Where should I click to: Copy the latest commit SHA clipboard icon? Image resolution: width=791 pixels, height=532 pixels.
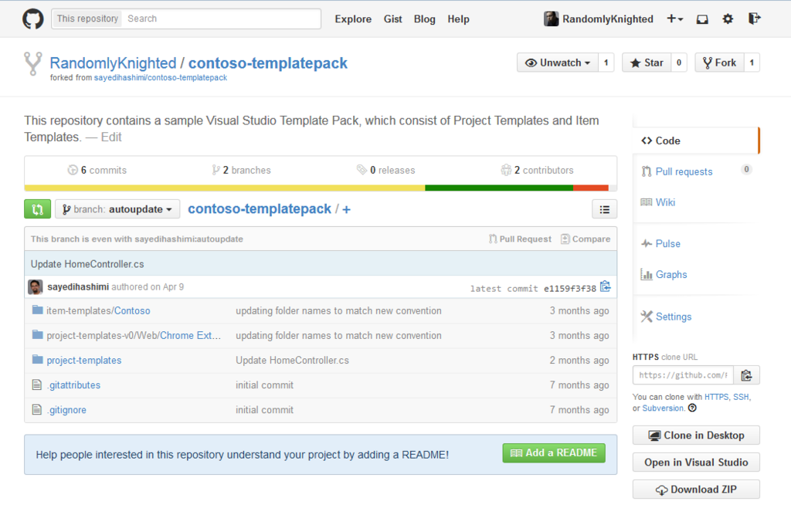point(605,286)
